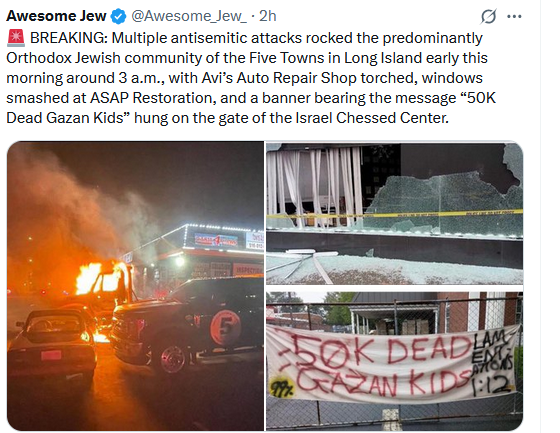This screenshot has width=560, height=433.
Task: Open the three-dot More options menu
Action: click(514, 16)
